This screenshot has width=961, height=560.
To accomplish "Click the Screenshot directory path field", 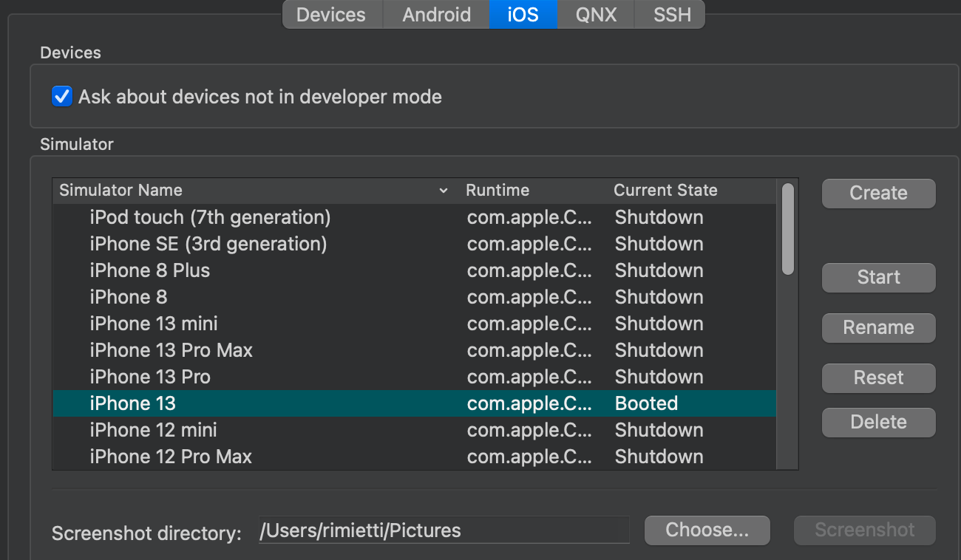I will tap(444, 530).
